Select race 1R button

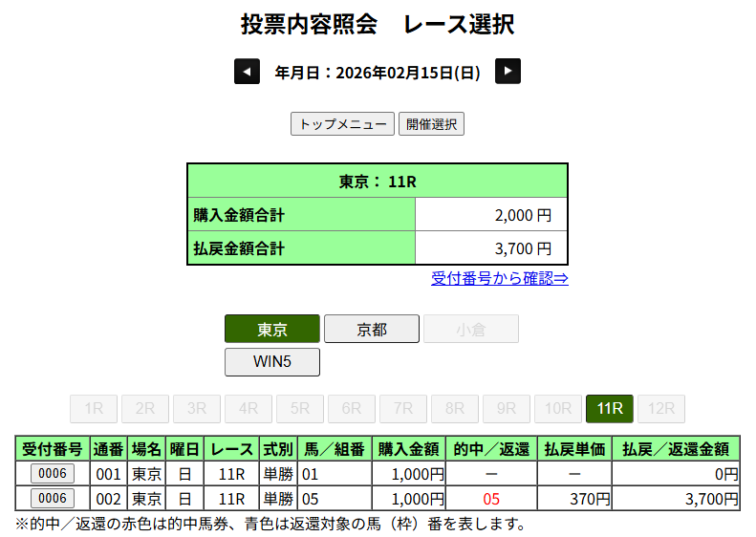click(94, 409)
